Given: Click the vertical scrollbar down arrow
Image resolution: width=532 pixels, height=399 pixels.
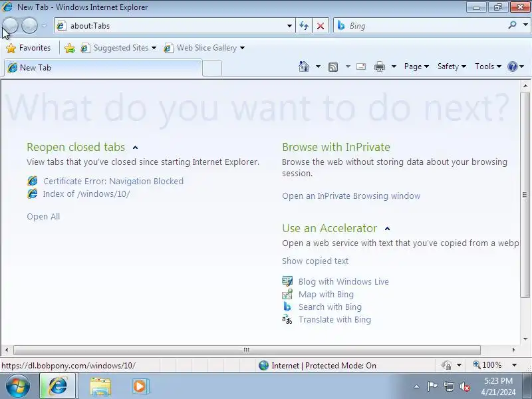Looking at the screenshot, I should point(525,338).
